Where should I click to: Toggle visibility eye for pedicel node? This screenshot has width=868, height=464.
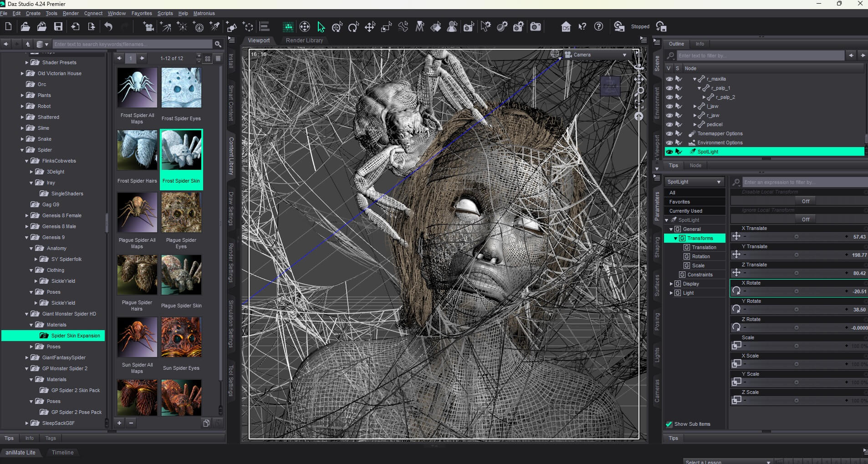point(669,124)
